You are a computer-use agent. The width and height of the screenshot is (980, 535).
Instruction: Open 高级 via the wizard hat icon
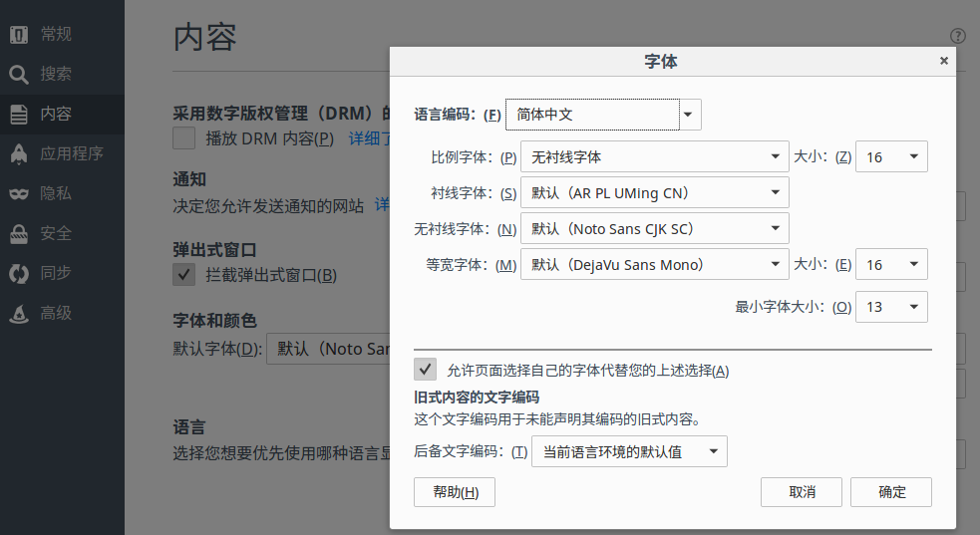tap(18, 313)
